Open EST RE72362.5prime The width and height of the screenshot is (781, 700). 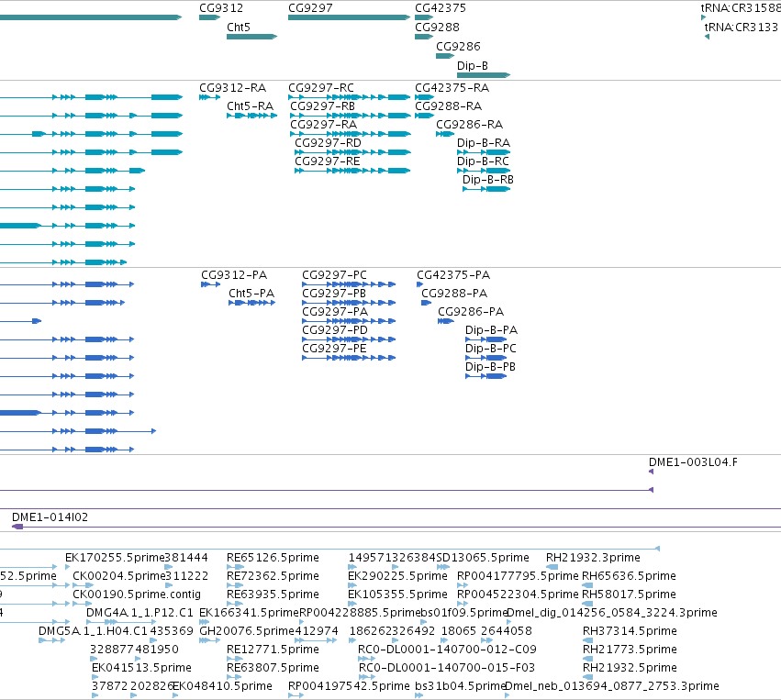click(x=273, y=576)
